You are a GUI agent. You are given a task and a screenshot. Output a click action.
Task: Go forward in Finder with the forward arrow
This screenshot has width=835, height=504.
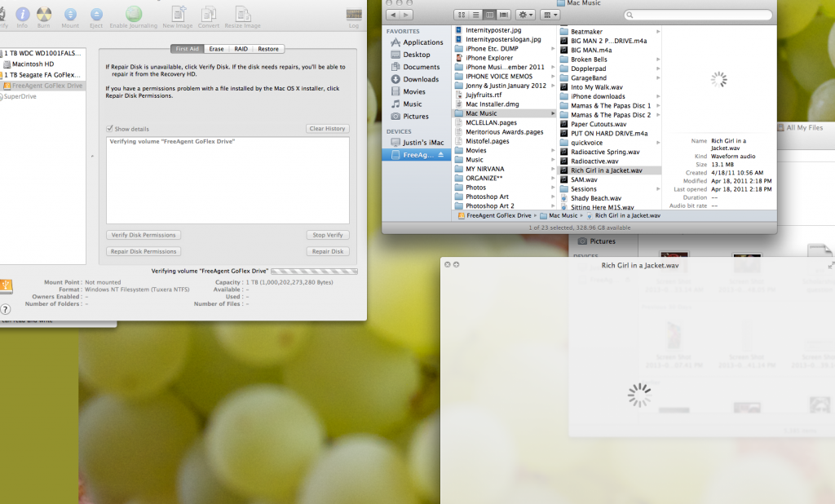point(406,15)
